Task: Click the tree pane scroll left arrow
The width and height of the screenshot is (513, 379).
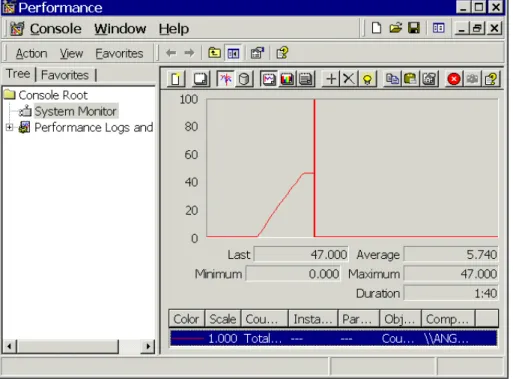Action: coord(9,346)
